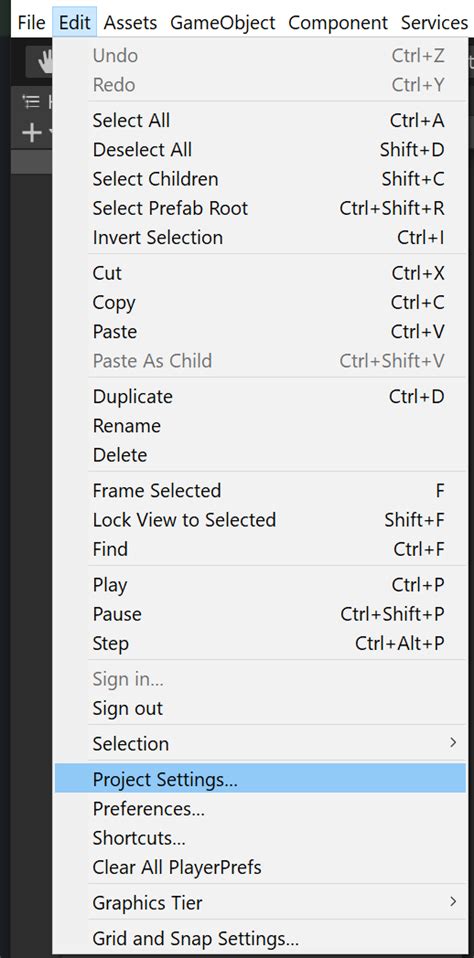Choose Preferences... menu entry
Screen dimensions: 474x958
click(x=260, y=808)
